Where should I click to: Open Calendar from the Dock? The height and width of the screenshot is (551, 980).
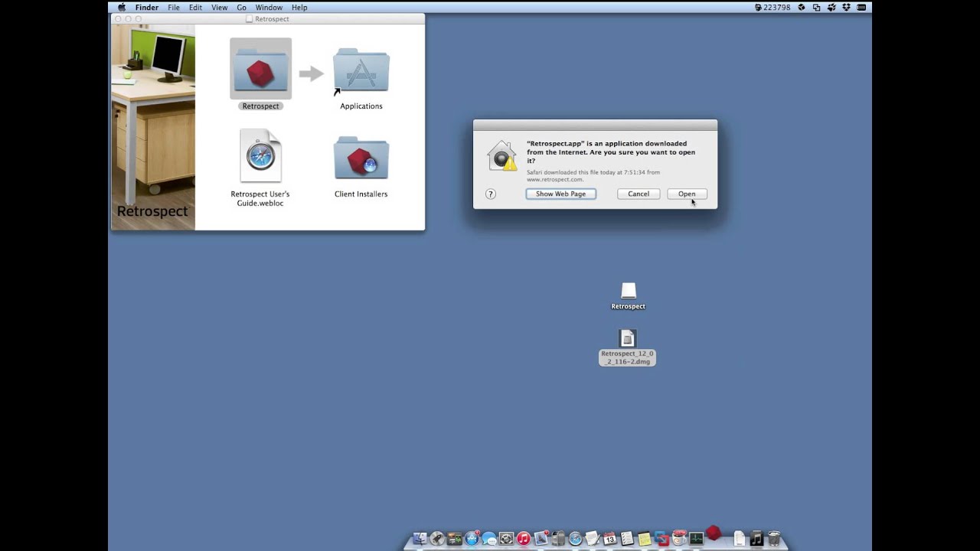point(610,539)
